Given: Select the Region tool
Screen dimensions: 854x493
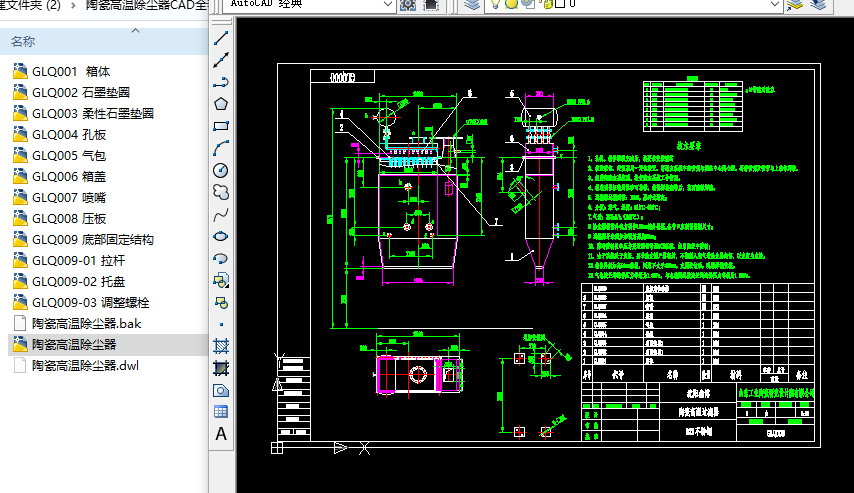Looking at the screenshot, I should 221,390.
